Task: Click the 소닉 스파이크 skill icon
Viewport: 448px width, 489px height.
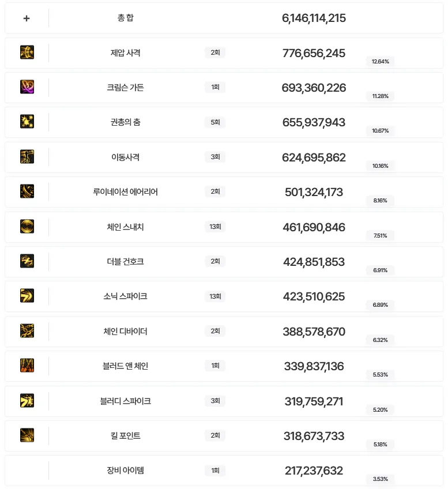Action: pyautogui.click(x=27, y=296)
